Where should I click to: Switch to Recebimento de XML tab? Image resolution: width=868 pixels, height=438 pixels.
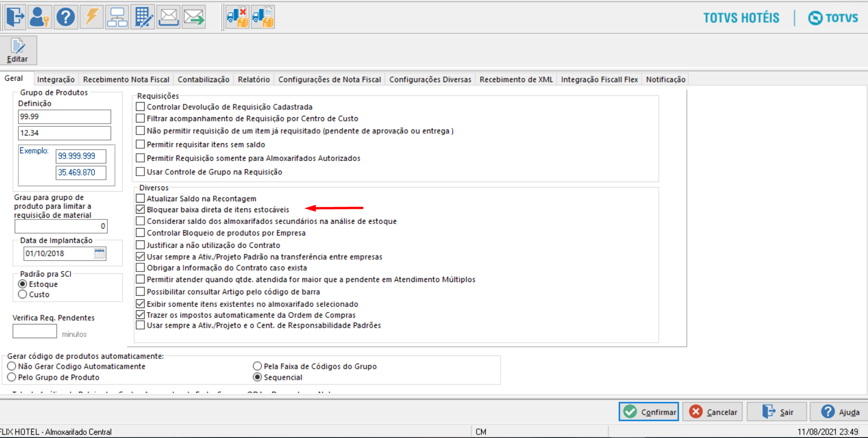[x=516, y=79]
